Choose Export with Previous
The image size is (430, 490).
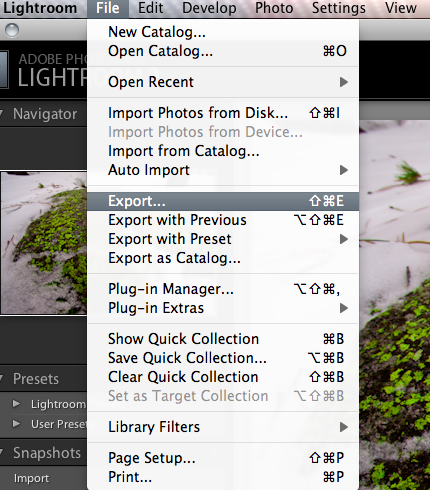point(223,220)
